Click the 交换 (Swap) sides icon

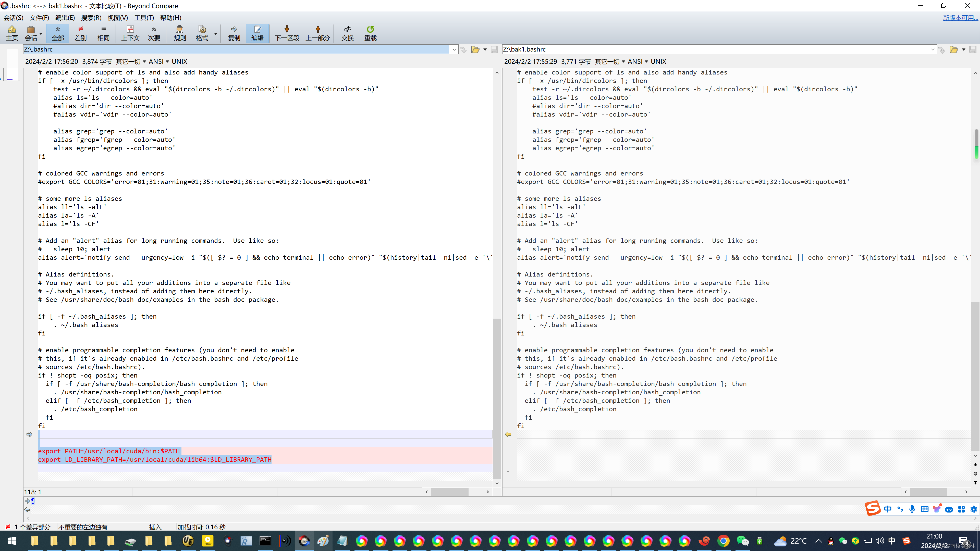(x=347, y=33)
